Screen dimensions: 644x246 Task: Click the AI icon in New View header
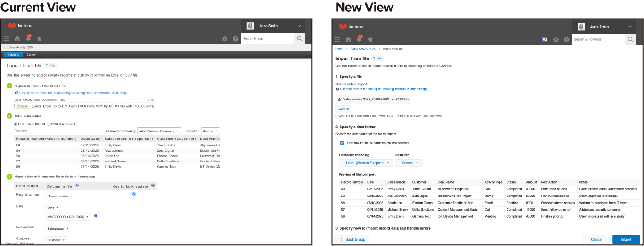pos(545,39)
